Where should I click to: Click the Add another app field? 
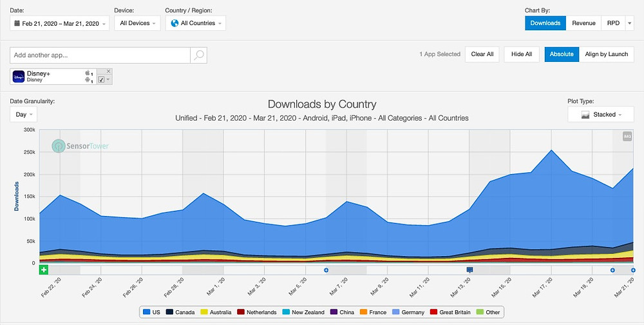click(100, 55)
